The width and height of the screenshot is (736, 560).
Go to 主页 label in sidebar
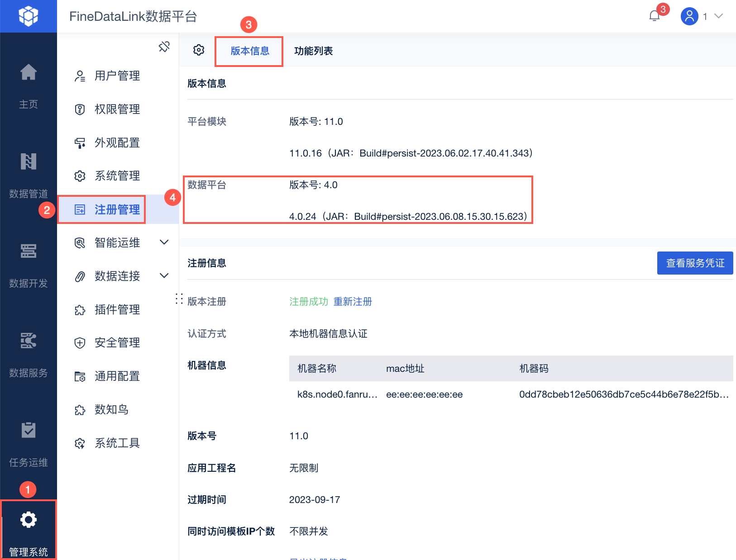pyautogui.click(x=29, y=104)
